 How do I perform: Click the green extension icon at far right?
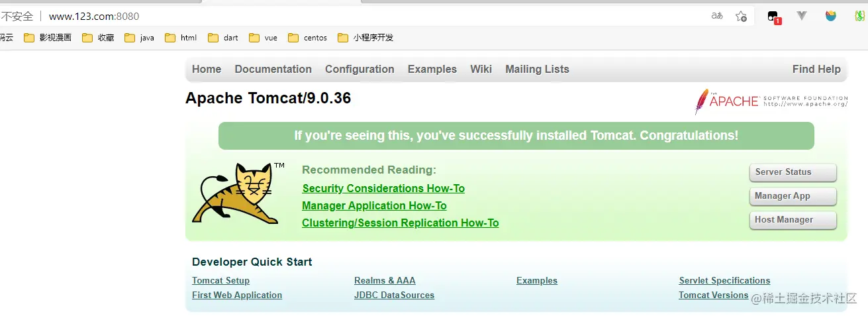[859, 16]
